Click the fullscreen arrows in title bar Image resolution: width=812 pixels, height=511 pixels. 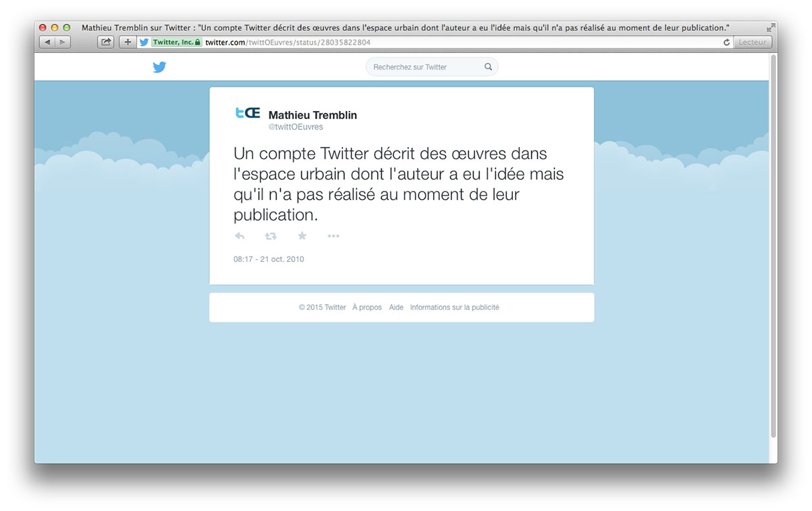[x=770, y=28]
